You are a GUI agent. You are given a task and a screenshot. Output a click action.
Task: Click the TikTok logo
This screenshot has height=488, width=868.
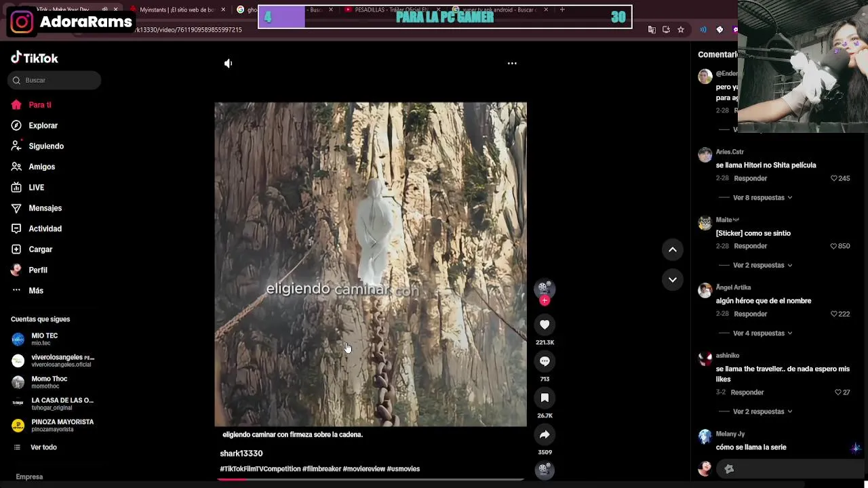coord(34,58)
